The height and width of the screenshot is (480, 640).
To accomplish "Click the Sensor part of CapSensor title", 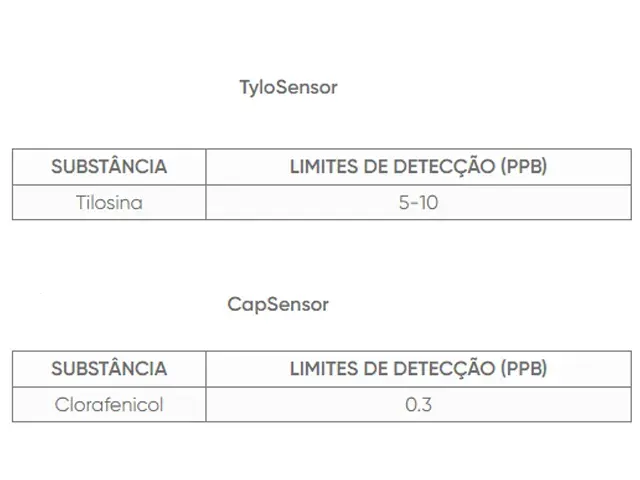I will pos(297,304).
